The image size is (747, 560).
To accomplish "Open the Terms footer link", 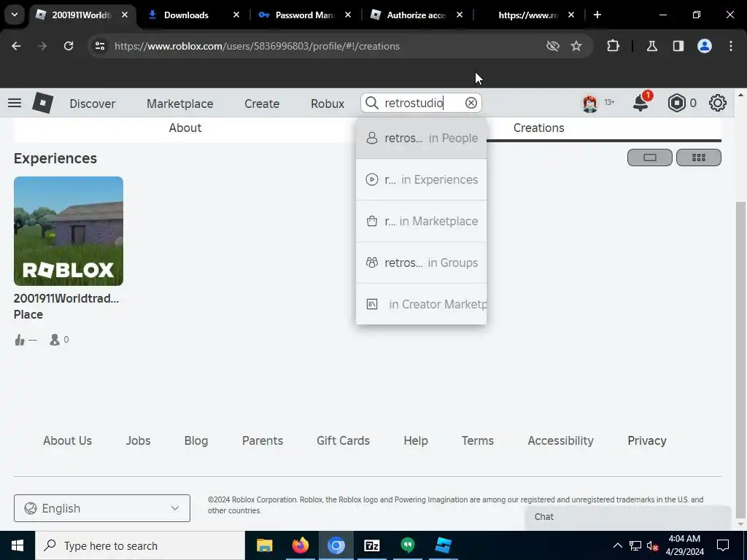I will pos(477,440).
